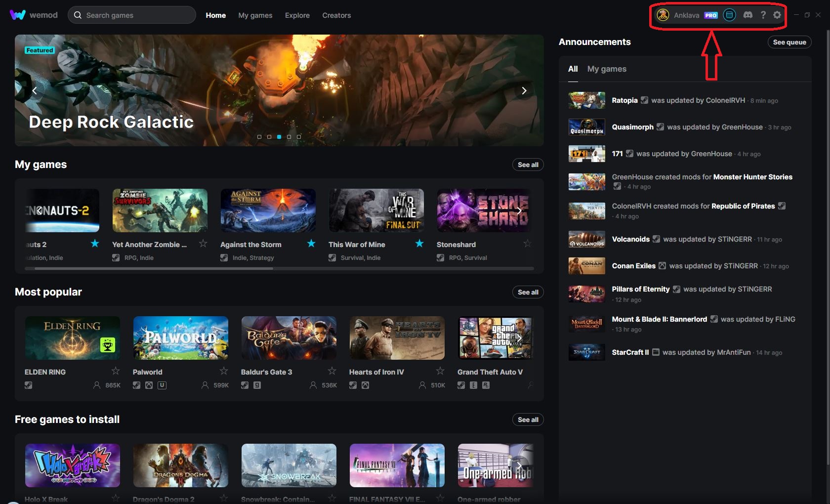
Task: Favorite ELDEN RING with star
Action: point(116,371)
